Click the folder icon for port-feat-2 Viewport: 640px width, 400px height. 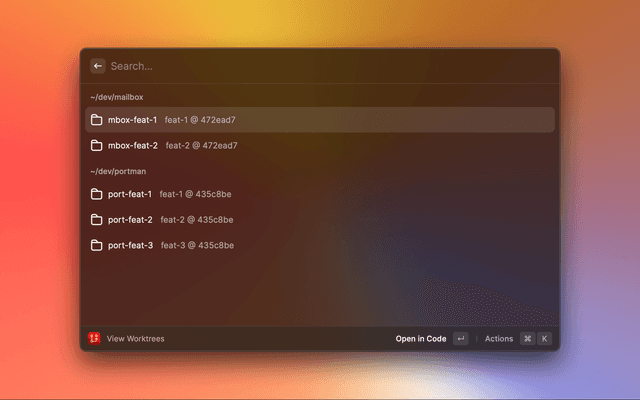[97, 219]
